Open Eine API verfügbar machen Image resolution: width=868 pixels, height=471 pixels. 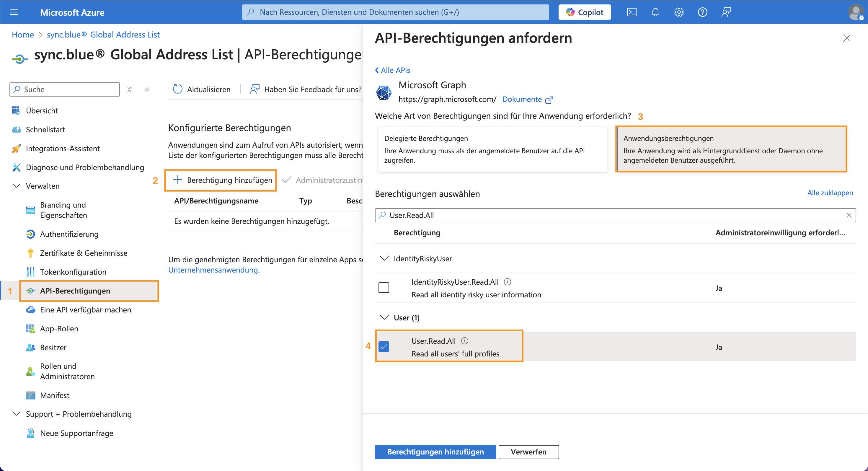(x=86, y=310)
